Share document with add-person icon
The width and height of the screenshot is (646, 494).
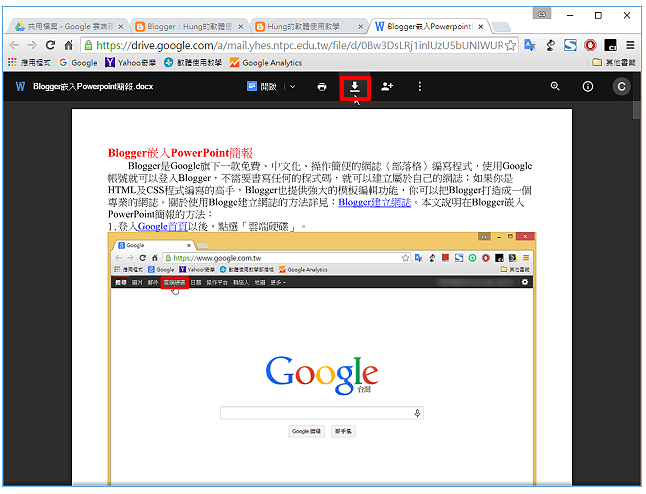[x=387, y=87]
